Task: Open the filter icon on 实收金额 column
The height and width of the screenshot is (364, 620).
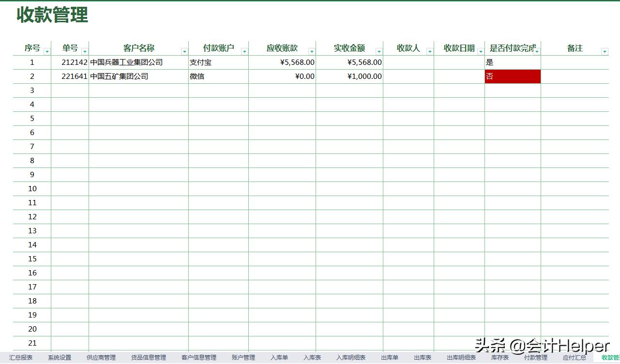Action: tap(378, 50)
